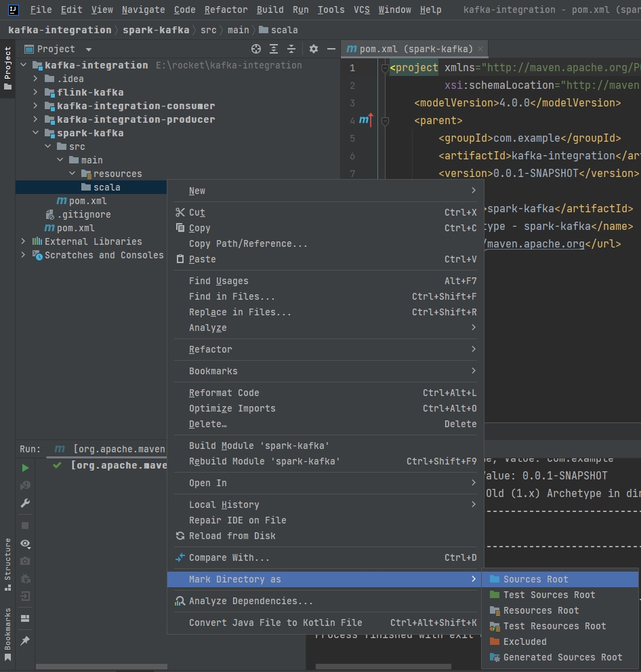Viewport: 641px width, 672px height.
Task: Select the .gitignore file
Action: coord(84,214)
